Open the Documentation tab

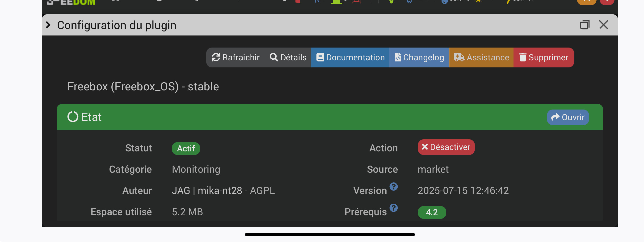click(x=350, y=57)
